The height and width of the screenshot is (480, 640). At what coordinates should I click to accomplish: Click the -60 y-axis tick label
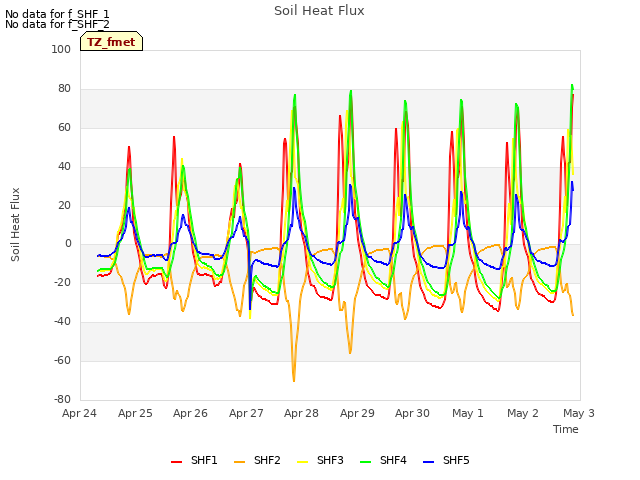[62, 360]
